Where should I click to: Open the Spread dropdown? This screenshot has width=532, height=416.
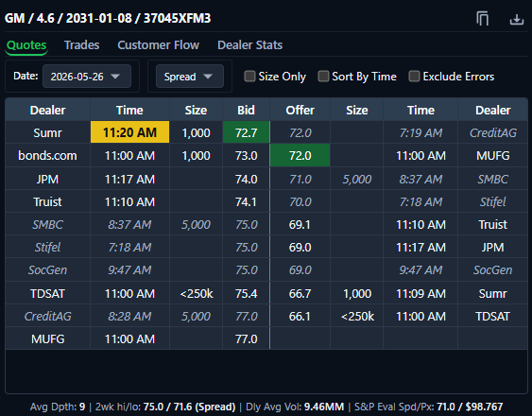tap(190, 77)
